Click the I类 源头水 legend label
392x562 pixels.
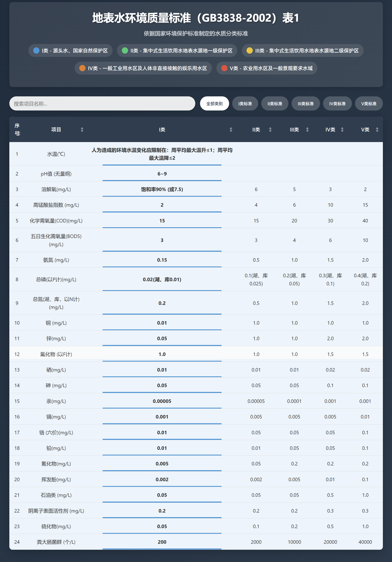(75, 51)
